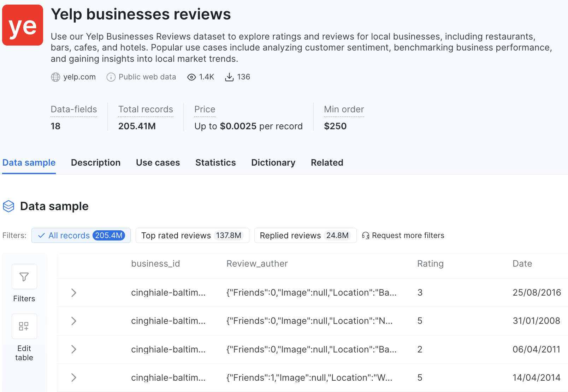The height and width of the screenshot is (392, 568).
Task: Open the yelp.com source link
Action: coord(79,77)
